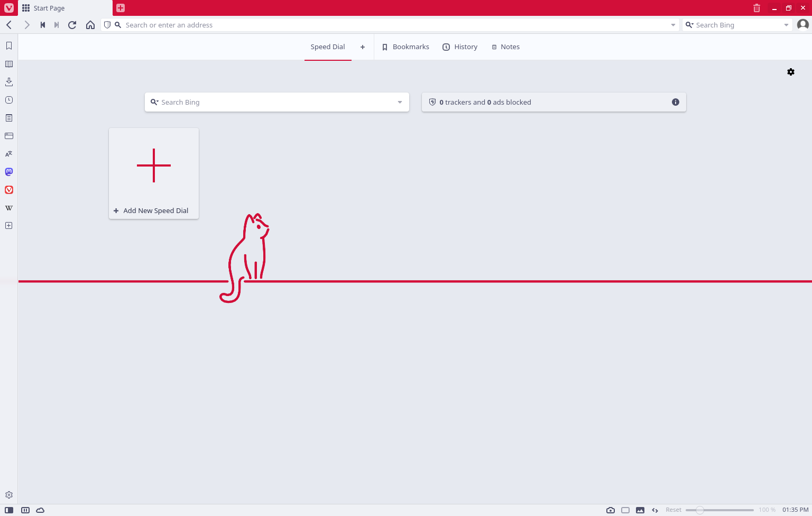
Task: Open the Notes panel in sidebar
Action: 9,118
